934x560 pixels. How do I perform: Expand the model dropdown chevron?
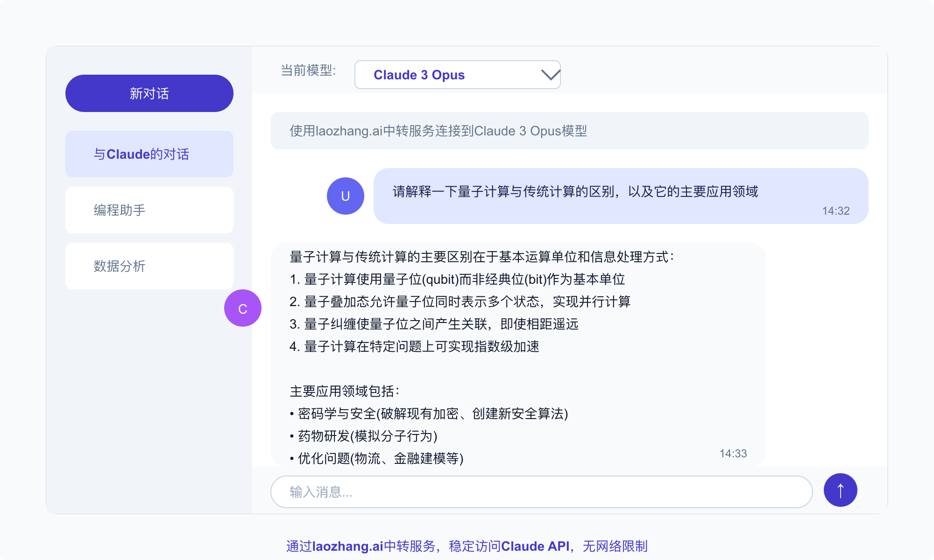551,75
